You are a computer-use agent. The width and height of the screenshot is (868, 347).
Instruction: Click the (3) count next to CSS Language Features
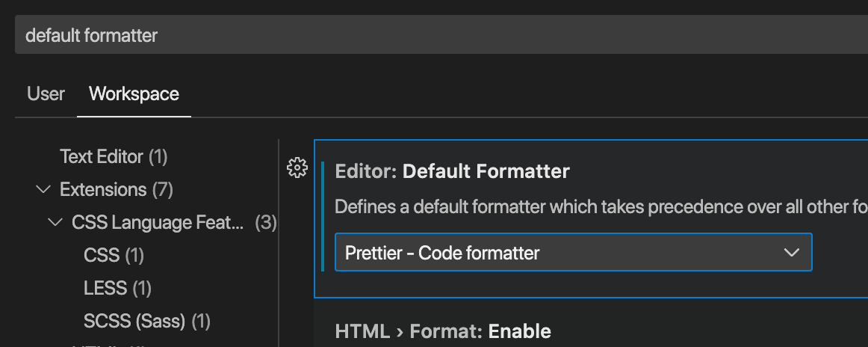(266, 223)
